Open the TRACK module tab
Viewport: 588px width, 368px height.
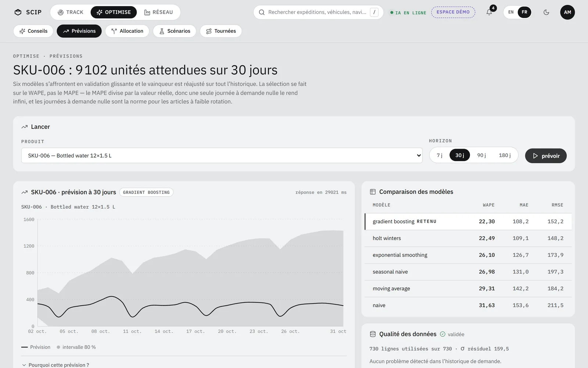click(x=71, y=12)
